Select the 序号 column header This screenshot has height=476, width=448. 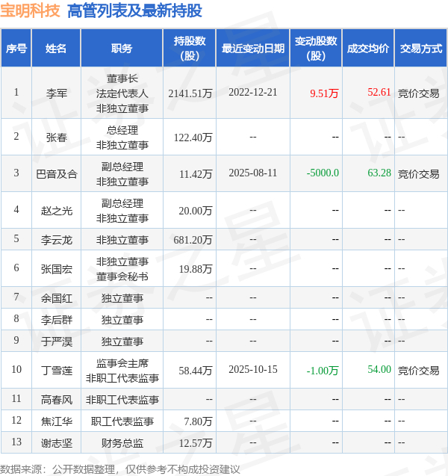[16, 49]
